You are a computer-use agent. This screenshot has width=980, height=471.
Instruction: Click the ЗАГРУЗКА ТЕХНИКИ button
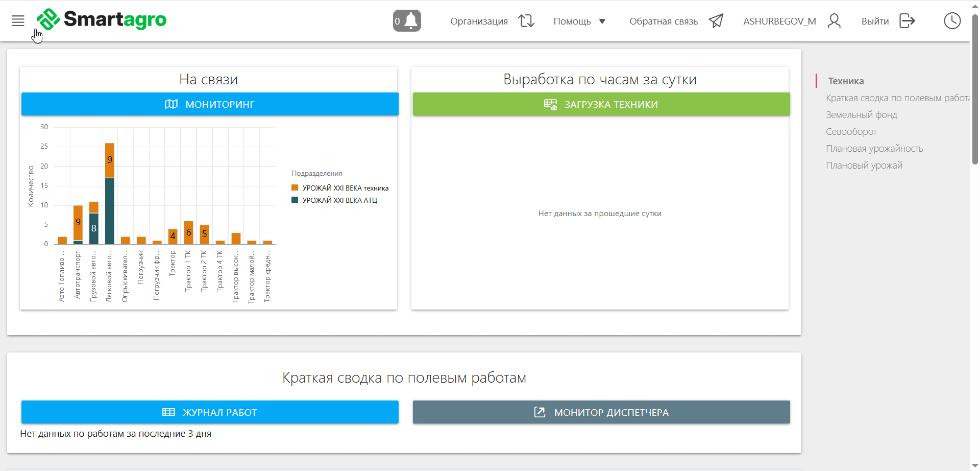601,104
